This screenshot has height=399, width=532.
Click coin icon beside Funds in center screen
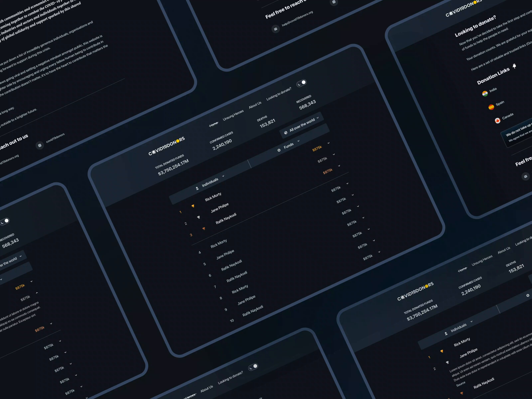point(279,150)
